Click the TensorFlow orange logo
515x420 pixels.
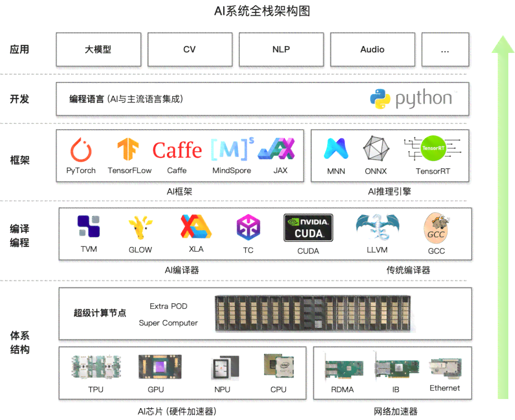(128, 149)
